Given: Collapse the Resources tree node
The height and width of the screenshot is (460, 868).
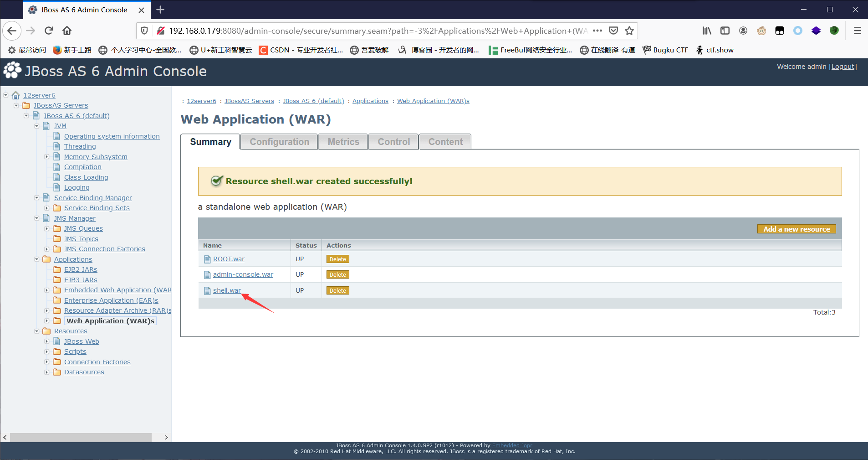Looking at the screenshot, I should pyautogui.click(x=36, y=331).
